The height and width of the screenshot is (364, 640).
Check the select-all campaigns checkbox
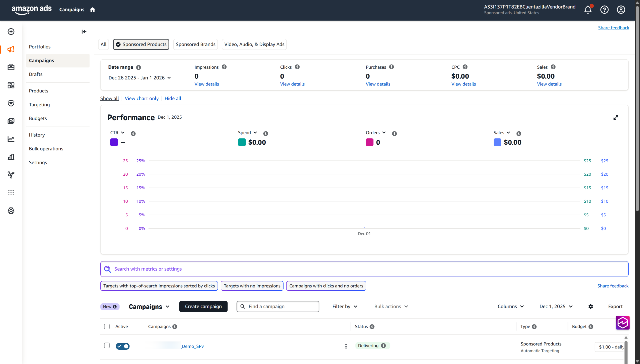coord(107,327)
